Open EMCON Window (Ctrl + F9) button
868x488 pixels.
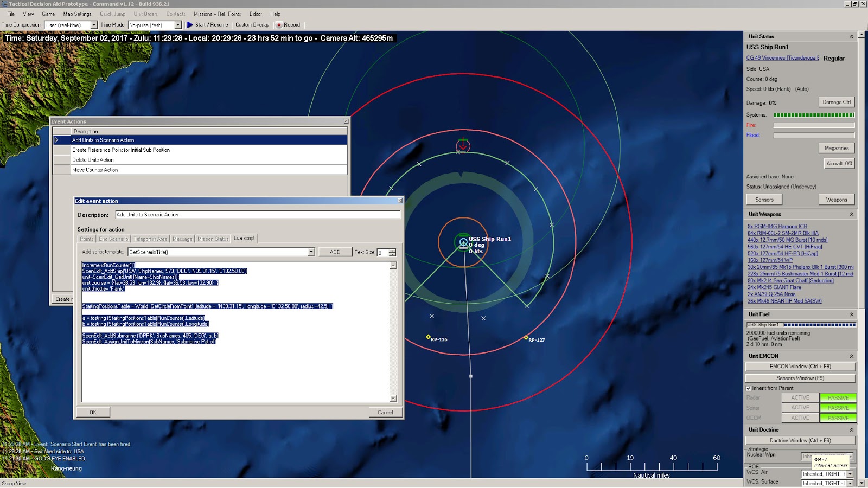[800, 367]
